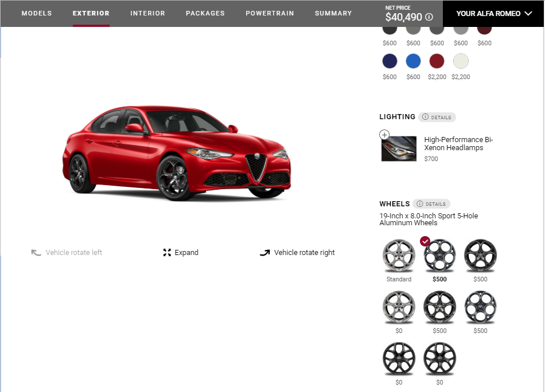Click the headlamp thumbnail image
Viewport: 545px width, 392px height.
(x=399, y=148)
